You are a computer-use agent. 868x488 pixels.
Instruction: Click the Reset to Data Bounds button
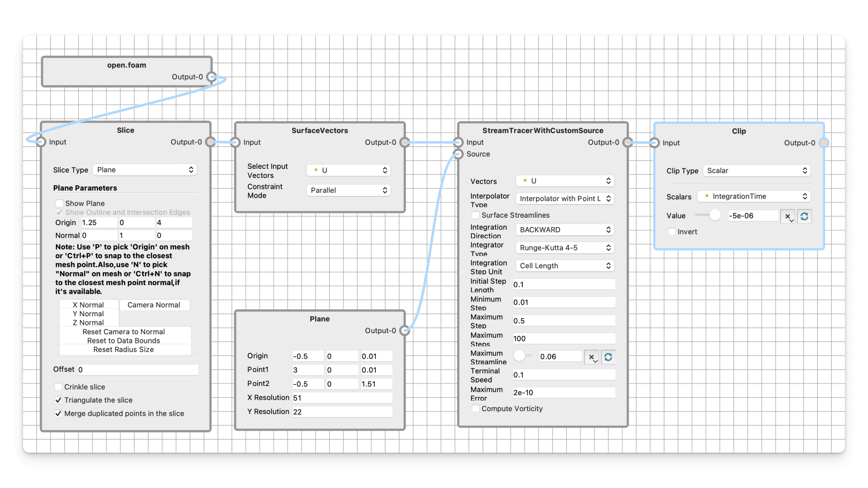tap(124, 341)
